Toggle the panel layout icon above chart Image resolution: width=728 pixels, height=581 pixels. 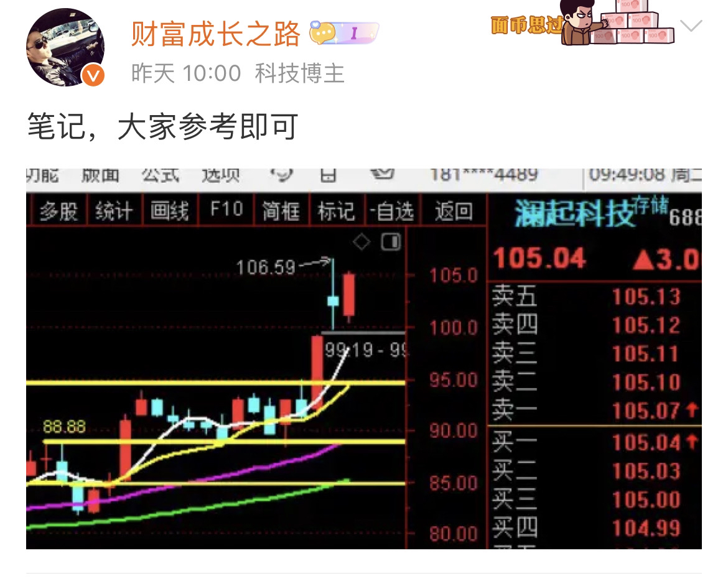pos(391,242)
